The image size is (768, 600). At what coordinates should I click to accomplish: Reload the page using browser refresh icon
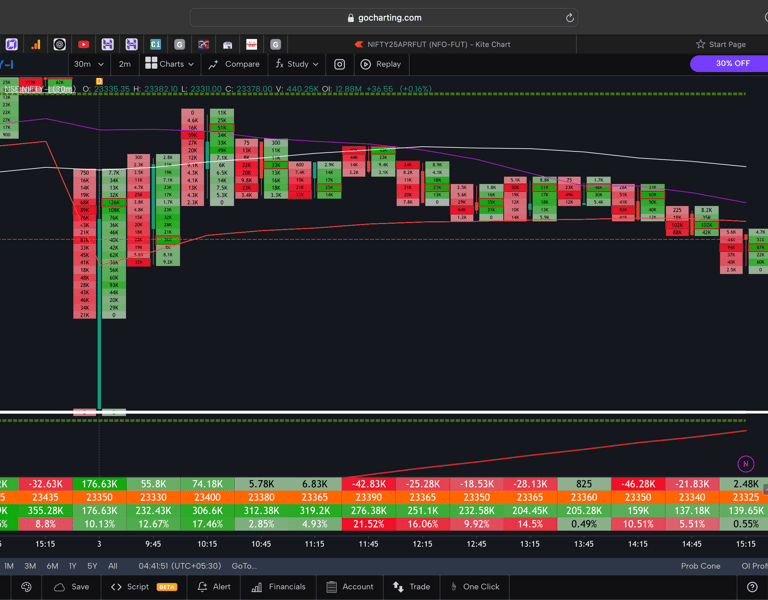tap(569, 18)
